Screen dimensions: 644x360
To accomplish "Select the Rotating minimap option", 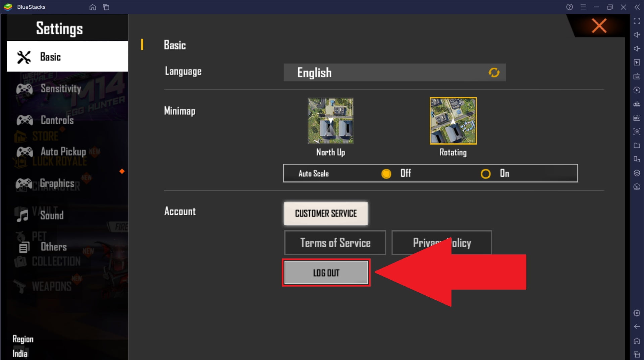I will pos(453,121).
